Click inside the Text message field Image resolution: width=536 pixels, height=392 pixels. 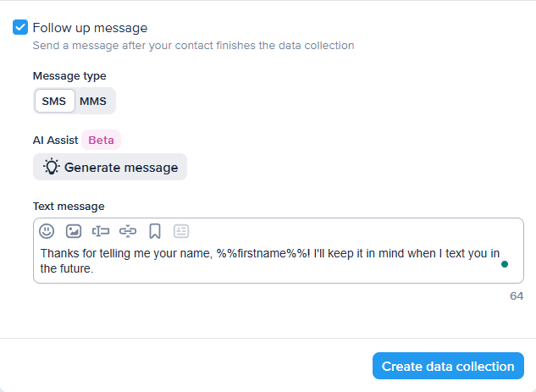click(271, 261)
